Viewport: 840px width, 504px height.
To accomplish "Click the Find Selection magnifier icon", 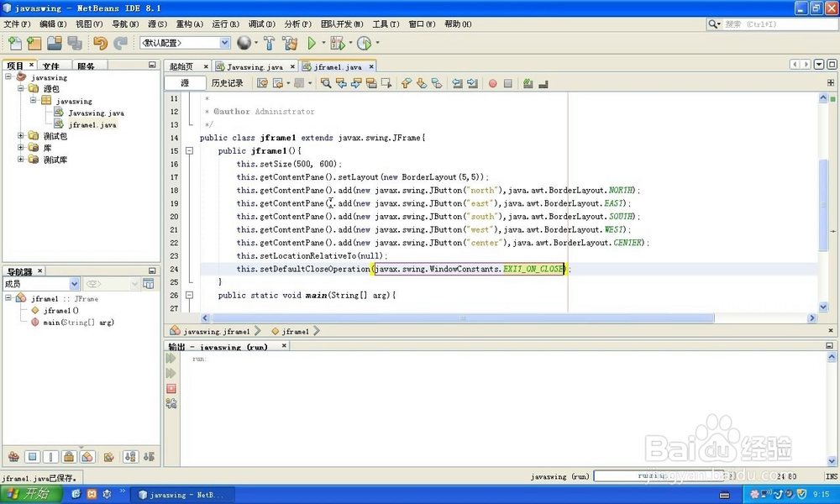I will tap(326, 83).
